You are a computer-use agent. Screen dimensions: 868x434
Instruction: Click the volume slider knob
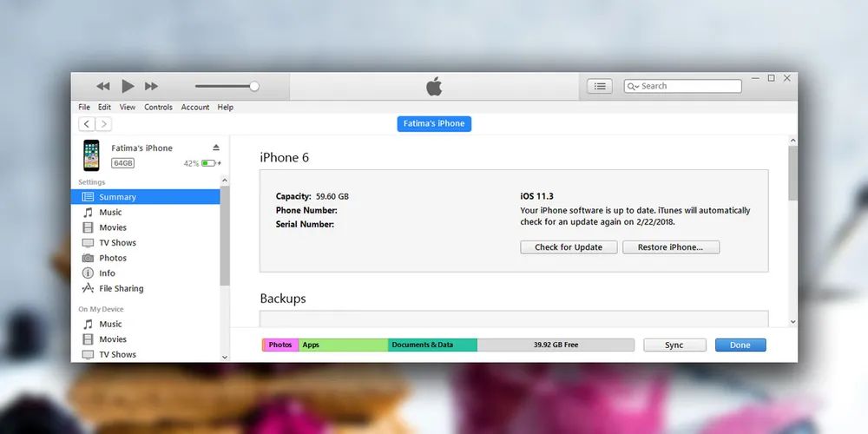pyautogui.click(x=254, y=86)
